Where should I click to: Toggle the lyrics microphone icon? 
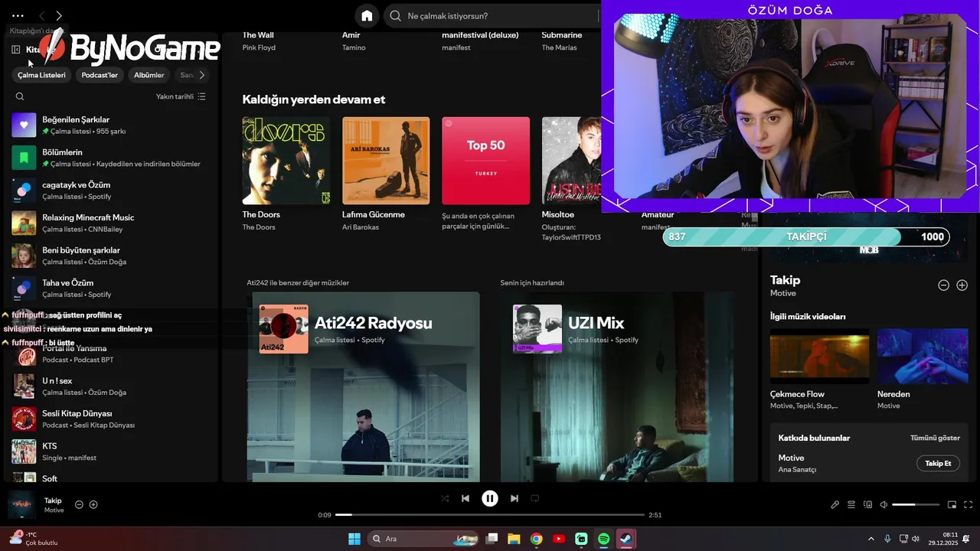click(835, 504)
